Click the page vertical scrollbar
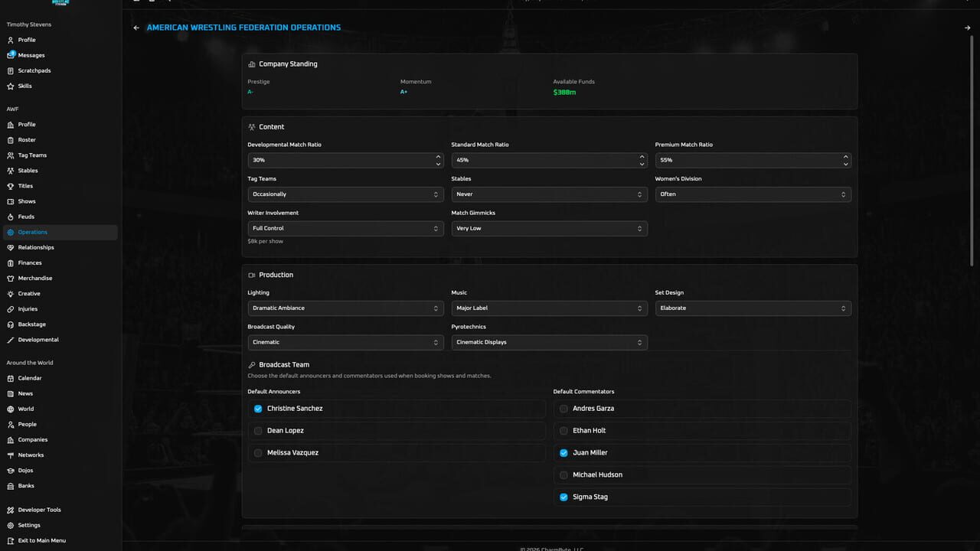 [x=973, y=149]
